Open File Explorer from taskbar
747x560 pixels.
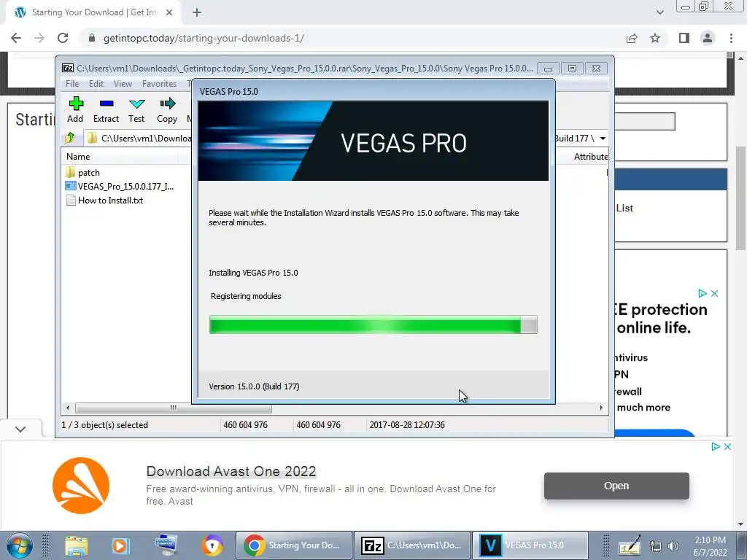tap(76, 545)
